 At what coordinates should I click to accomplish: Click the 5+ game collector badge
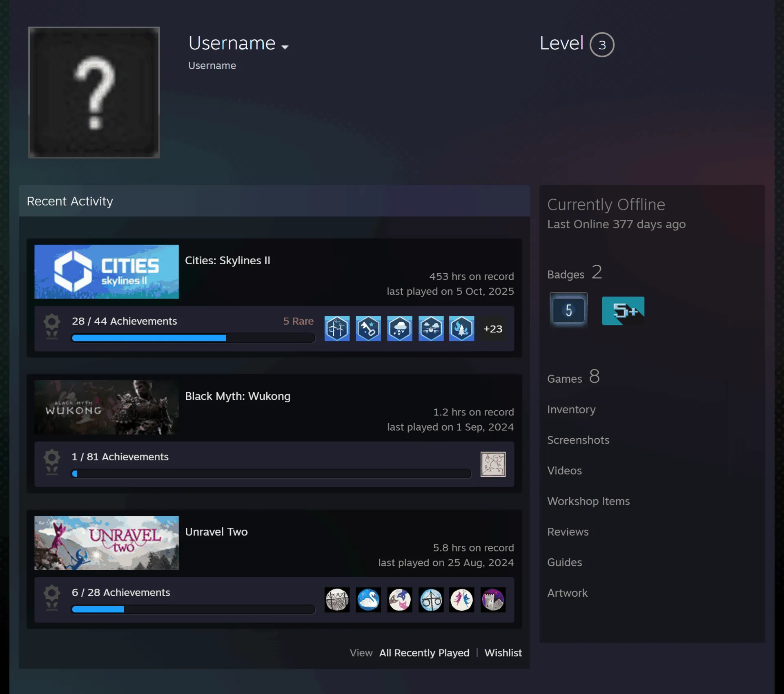click(x=623, y=311)
